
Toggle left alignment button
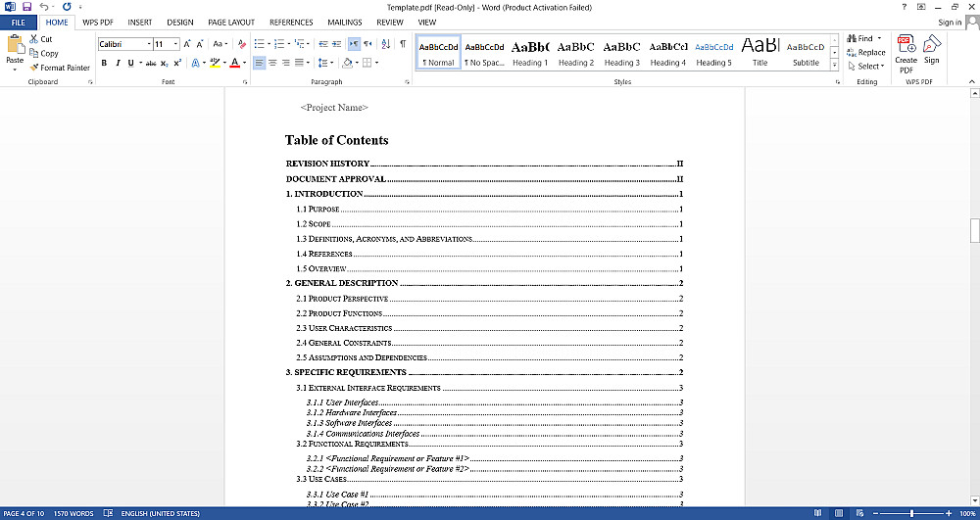[260, 63]
